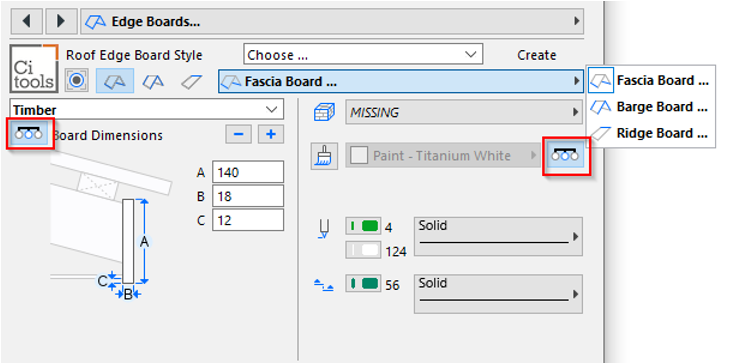This screenshot has height=364, width=734.
Task: Choose Ridge Board from the popup menu
Action: click(652, 133)
